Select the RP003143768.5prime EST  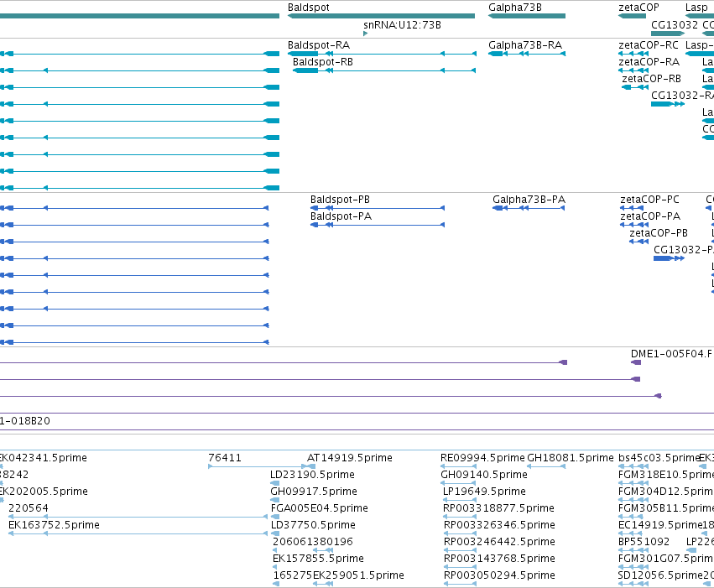click(460, 568)
